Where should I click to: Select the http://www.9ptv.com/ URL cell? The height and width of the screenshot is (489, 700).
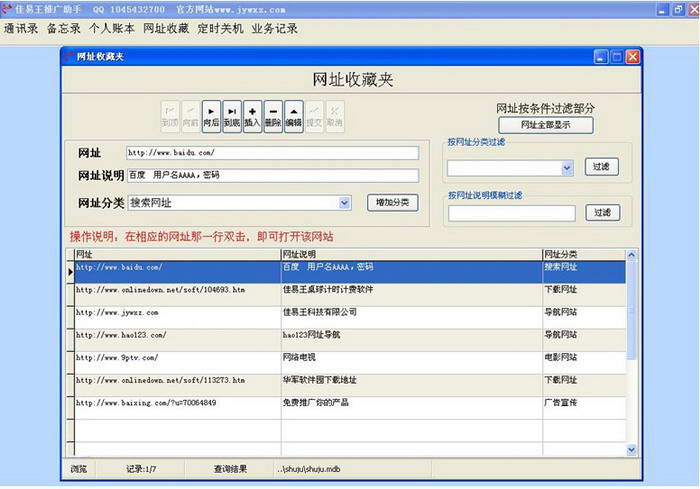pos(178,363)
